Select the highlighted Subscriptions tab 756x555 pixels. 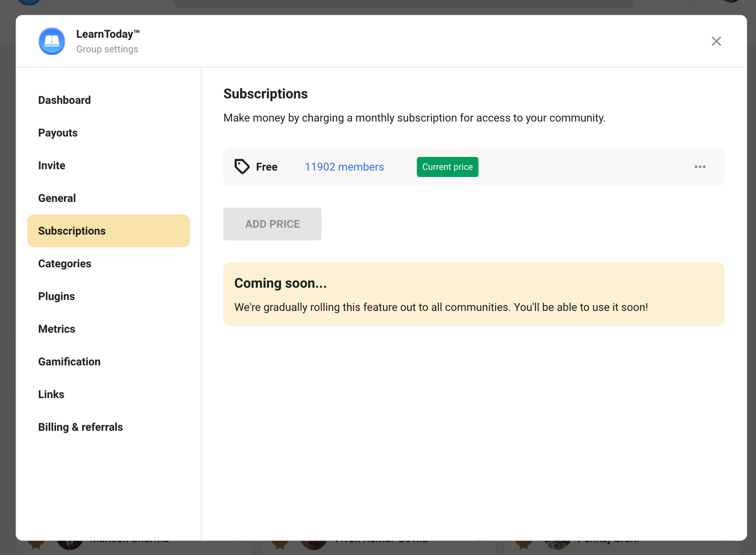tap(108, 231)
